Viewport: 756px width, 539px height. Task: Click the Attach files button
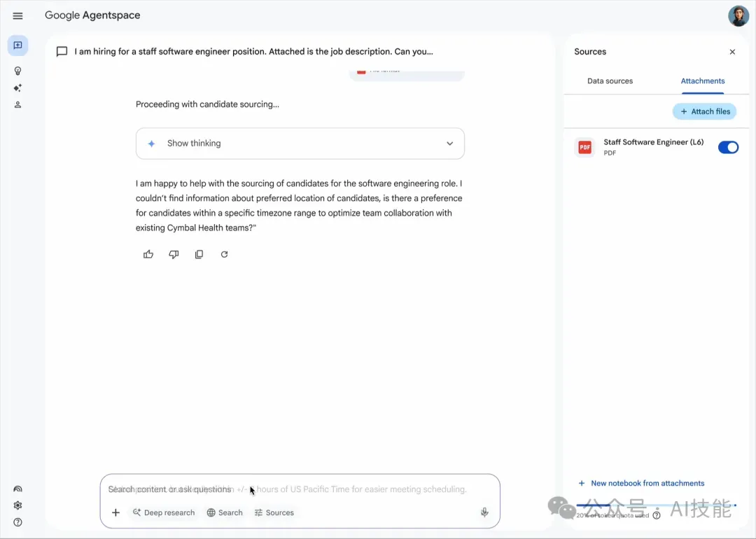[x=704, y=111]
